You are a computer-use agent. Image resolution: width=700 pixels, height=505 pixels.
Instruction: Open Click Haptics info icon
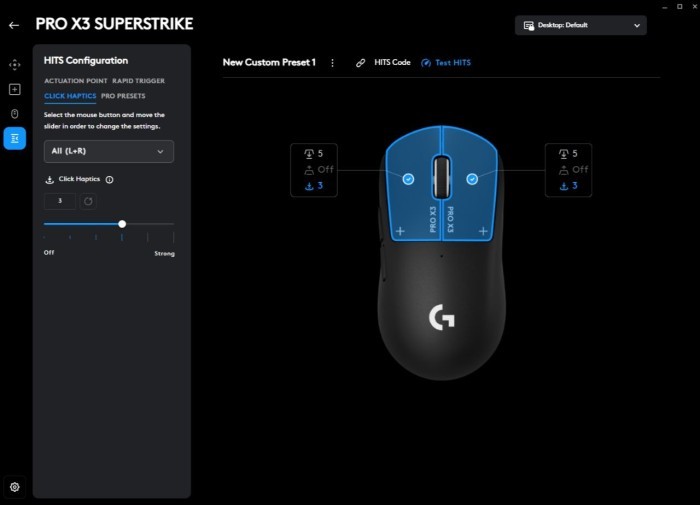point(109,179)
